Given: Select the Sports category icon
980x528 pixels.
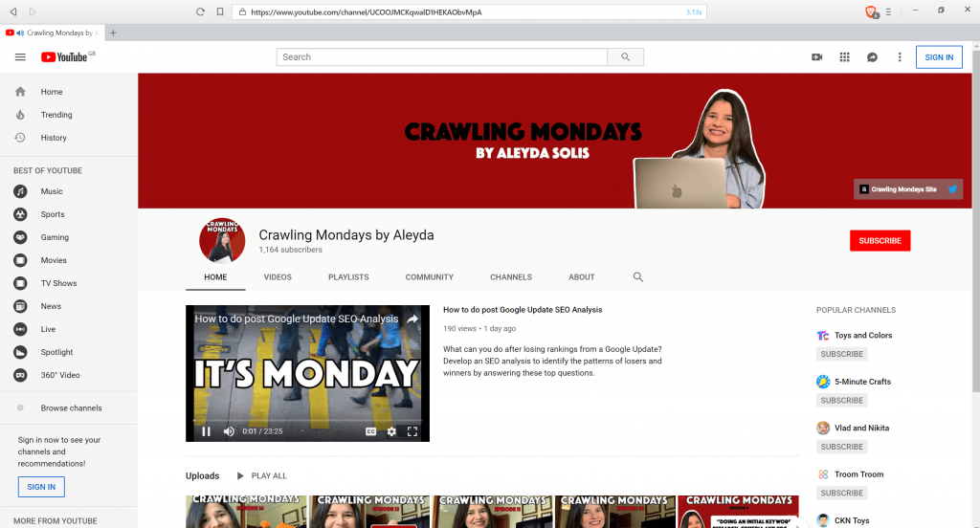Looking at the screenshot, I should click(21, 214).
